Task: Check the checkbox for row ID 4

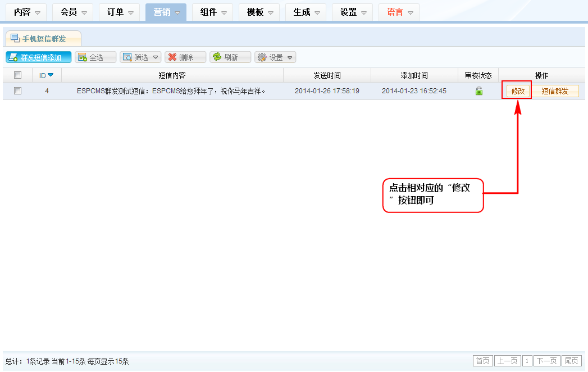Action: click(17, 91)
